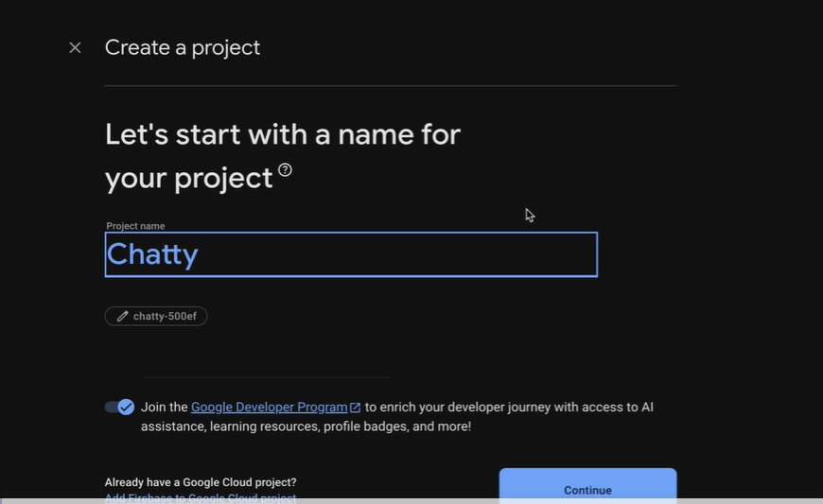Click the Create a project title
The height and width of the screenshot is (504, 823).
[x=183, y=47]
